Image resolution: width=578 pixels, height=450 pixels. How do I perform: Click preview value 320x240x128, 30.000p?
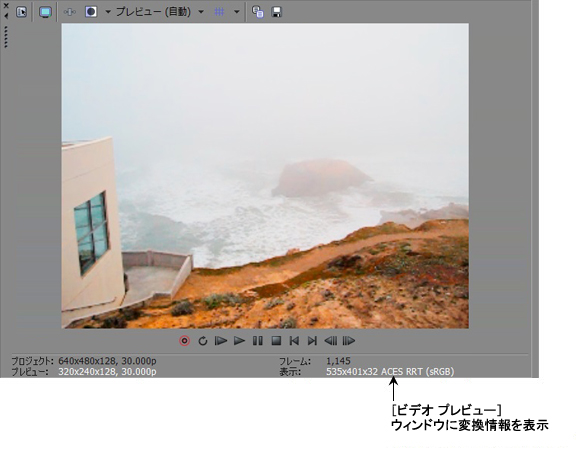point(107,371)
